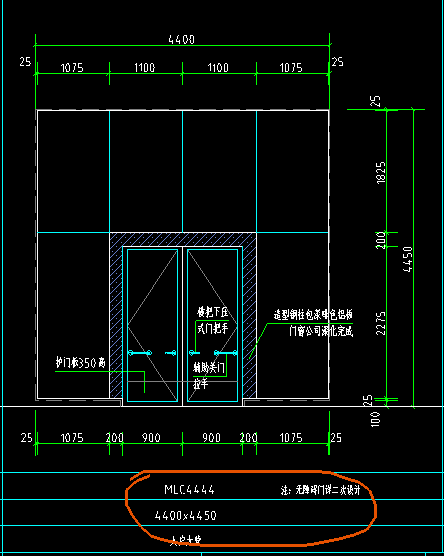Select the 100 dimension text
The image size is (444, 556).
(376, 419)
